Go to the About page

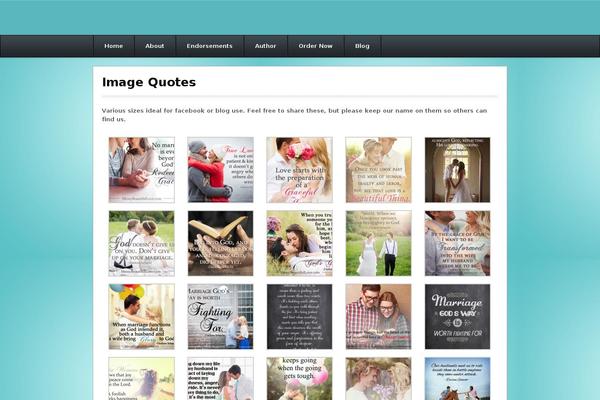[155, 46]
